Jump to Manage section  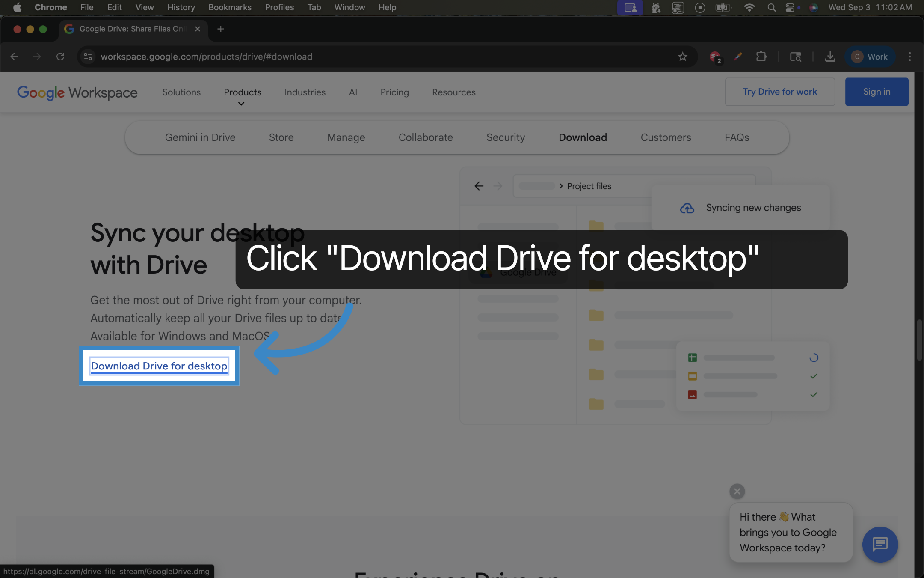tap(346, 137)
